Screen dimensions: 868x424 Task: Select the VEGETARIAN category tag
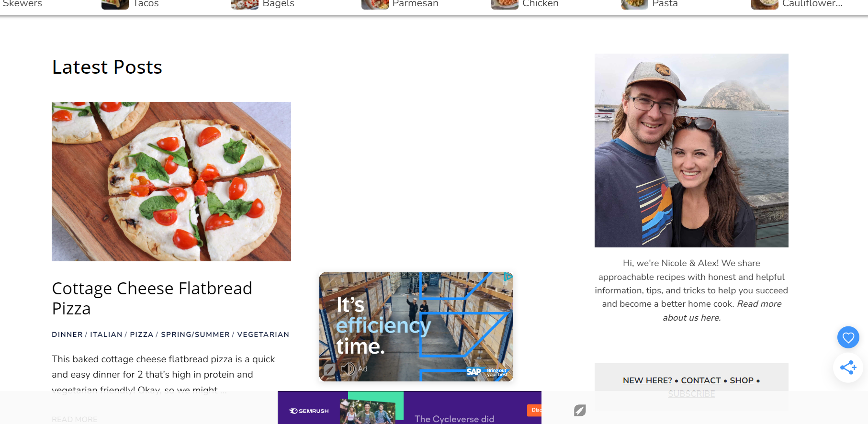[263, 335]
